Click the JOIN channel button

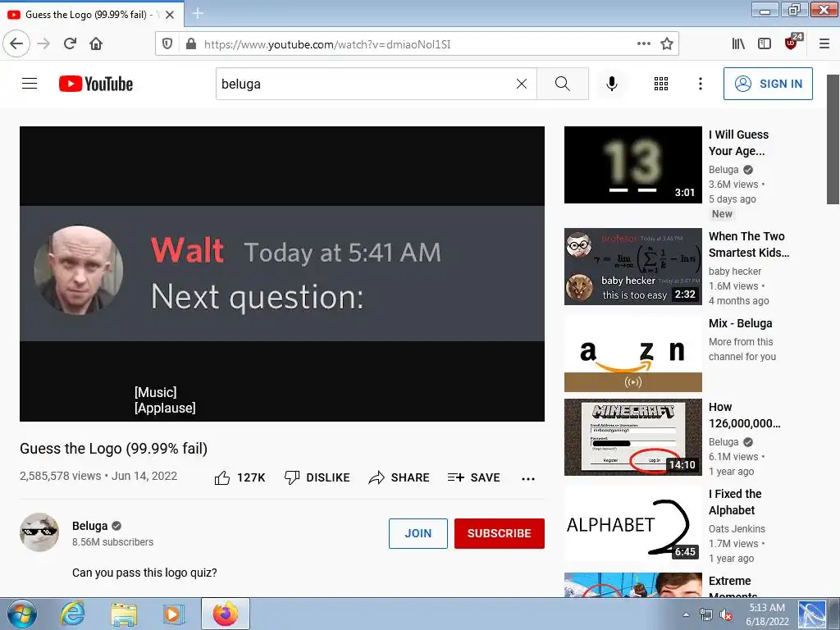pos(418,533)
